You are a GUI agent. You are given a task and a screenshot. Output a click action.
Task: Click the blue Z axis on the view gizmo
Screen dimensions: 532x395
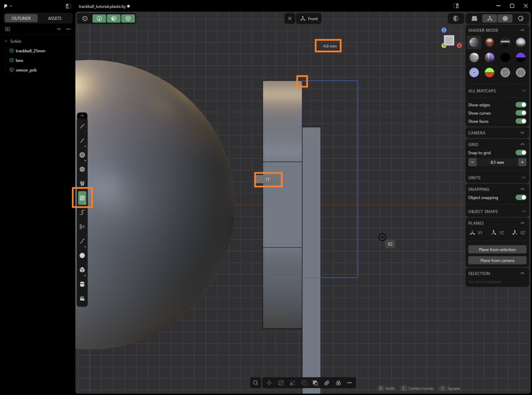pos(444,30)
